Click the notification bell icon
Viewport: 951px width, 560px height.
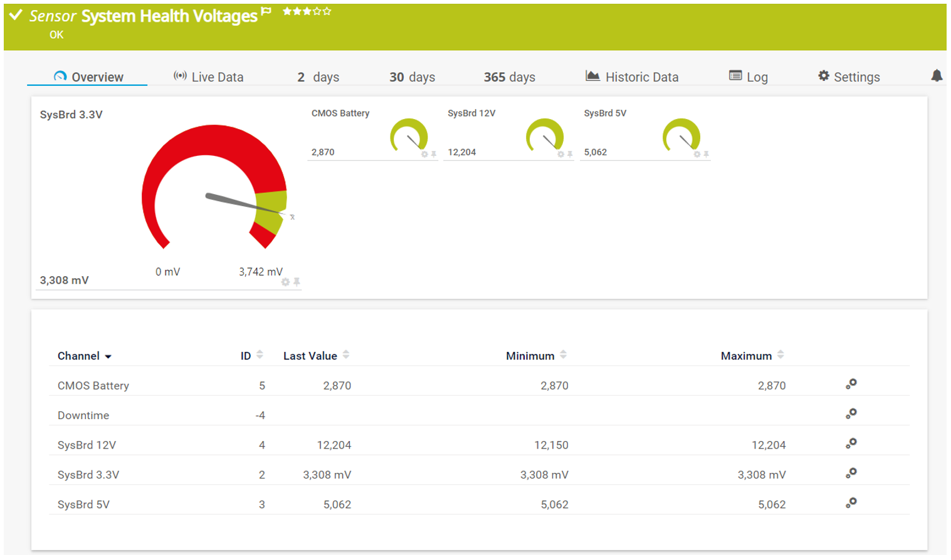936,76
